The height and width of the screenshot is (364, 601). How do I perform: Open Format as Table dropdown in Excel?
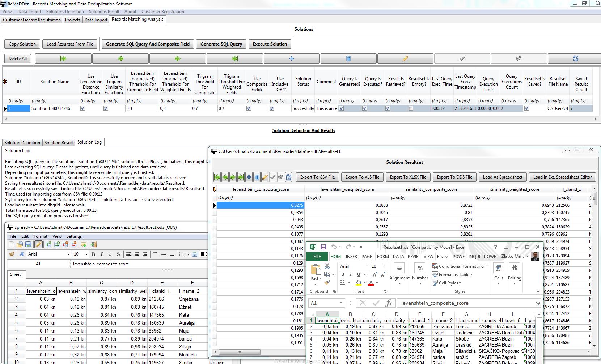tap(452, 275)
